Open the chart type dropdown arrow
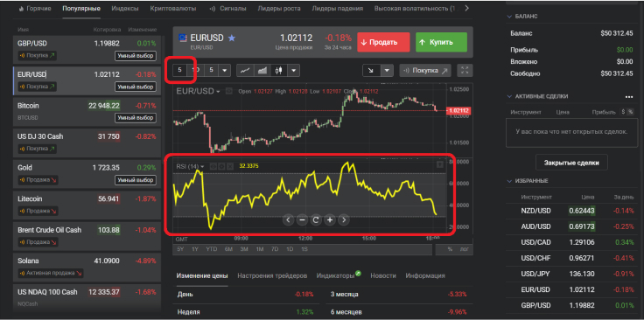644x320 pixels. [x=293, y=70]
